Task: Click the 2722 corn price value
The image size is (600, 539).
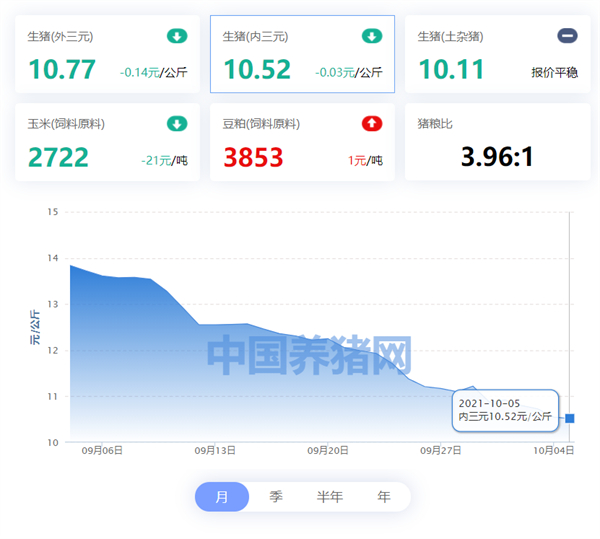Action: click(58, 157)
